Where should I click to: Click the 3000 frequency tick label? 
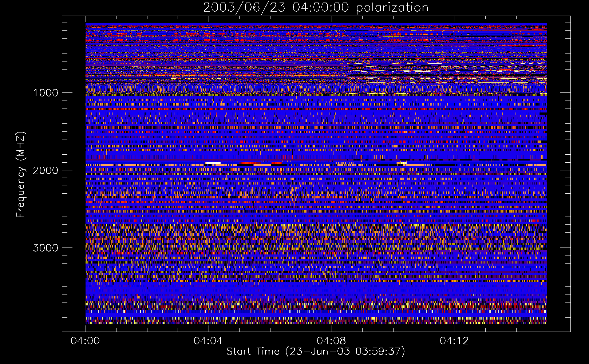(x=46, y=248)
